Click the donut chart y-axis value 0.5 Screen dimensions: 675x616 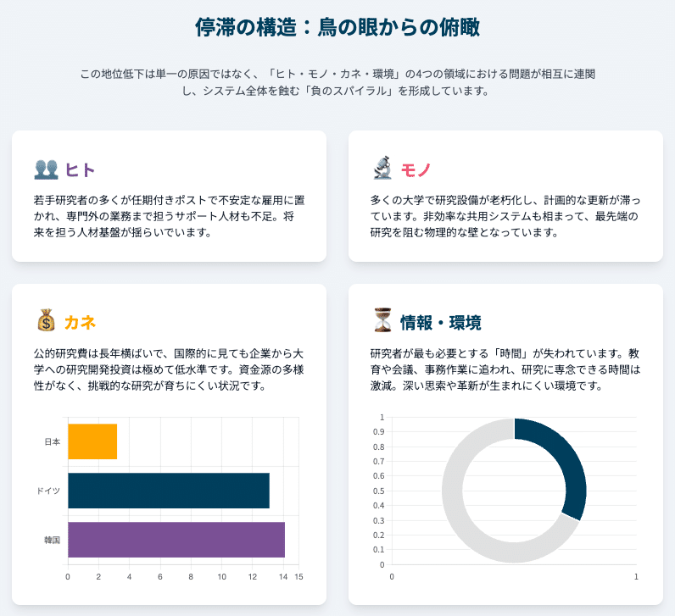click(x=379, y=491)
